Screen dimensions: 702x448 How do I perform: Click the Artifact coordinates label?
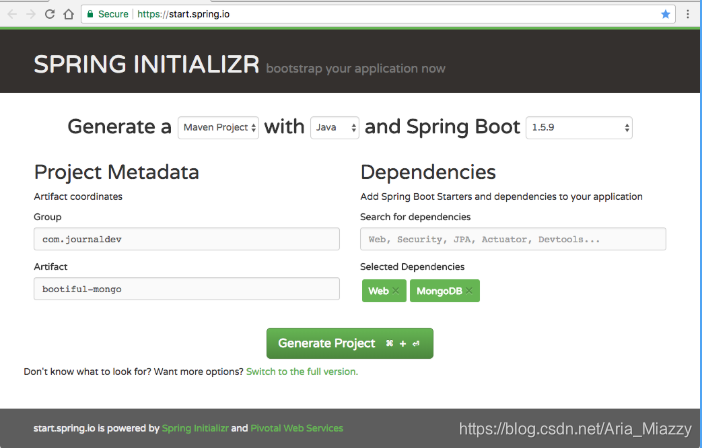[x=78, y=196]
